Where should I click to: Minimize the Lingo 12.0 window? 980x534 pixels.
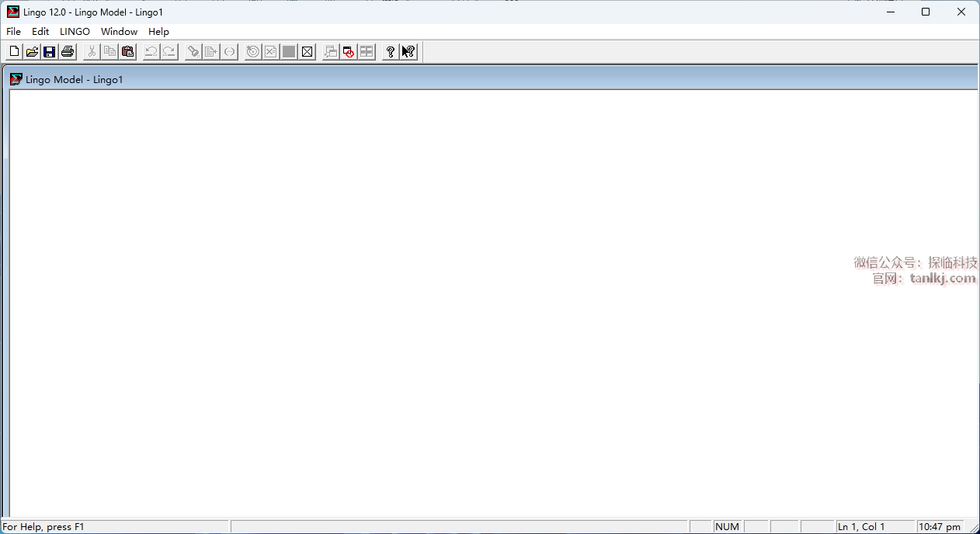890,12
